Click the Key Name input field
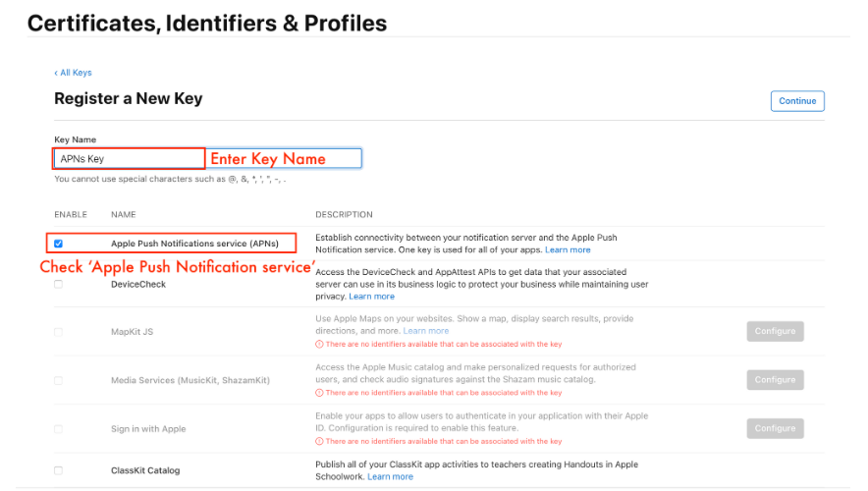Viewport: 868px width, 491px height. pos(129,158)
